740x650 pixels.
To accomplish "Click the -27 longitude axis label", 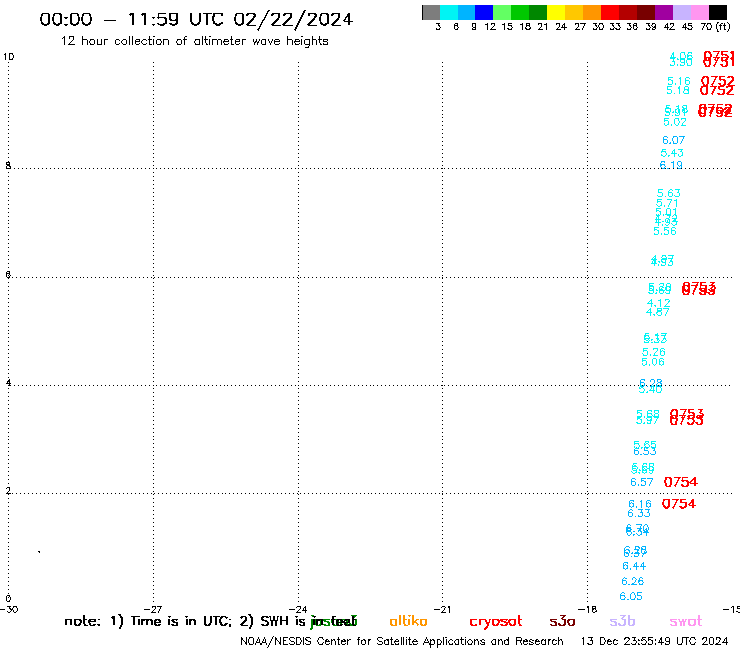I will (x=154, y=609).
